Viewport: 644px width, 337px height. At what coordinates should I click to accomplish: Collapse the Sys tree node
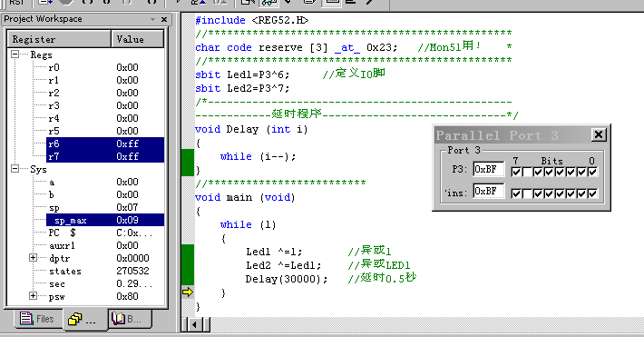(15, 169)
